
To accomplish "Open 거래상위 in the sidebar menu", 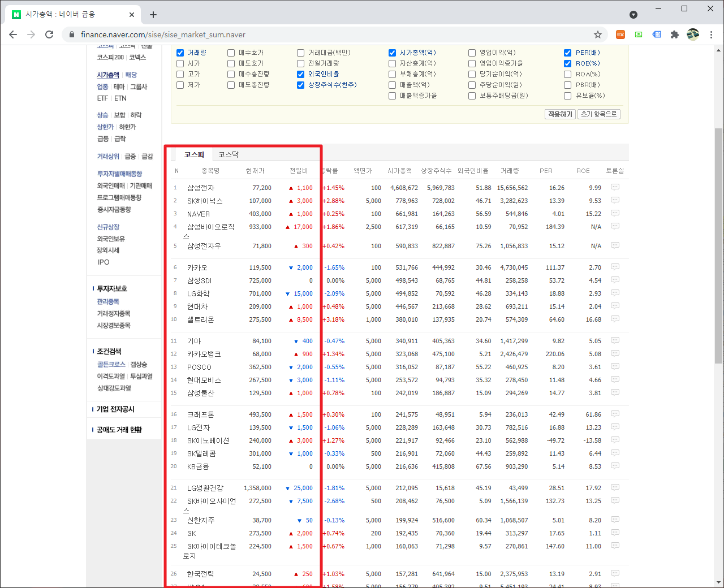I will (x=108, y=156).
